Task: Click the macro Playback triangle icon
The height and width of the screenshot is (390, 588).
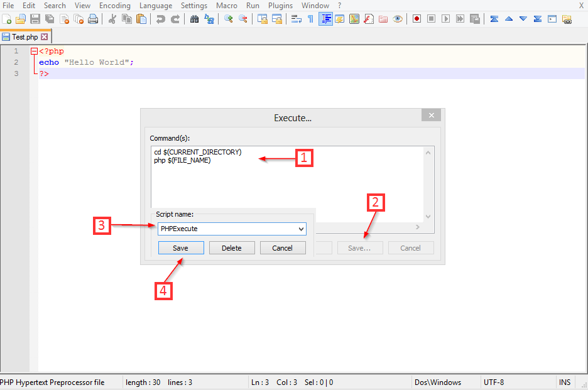Action: [x=445, y=19]
